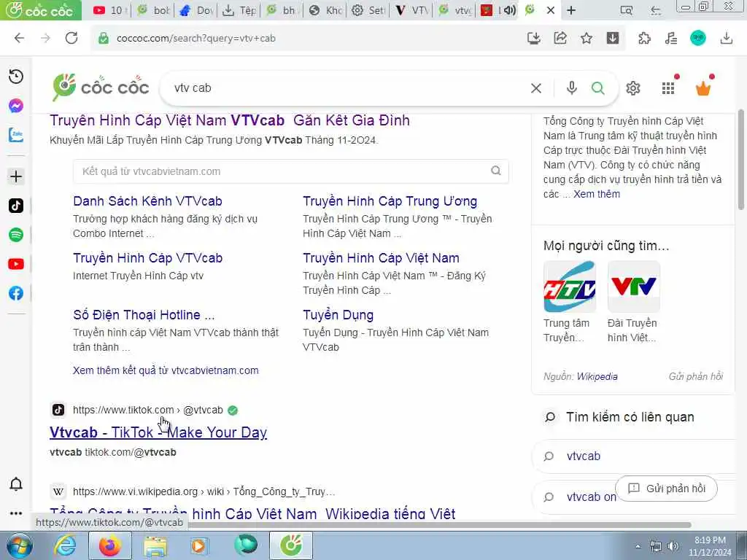The width and height of the screenshot is (747, 560).
Task: Open Truyền Hình Cáp VTVcab sitelink
Action: 147,258
